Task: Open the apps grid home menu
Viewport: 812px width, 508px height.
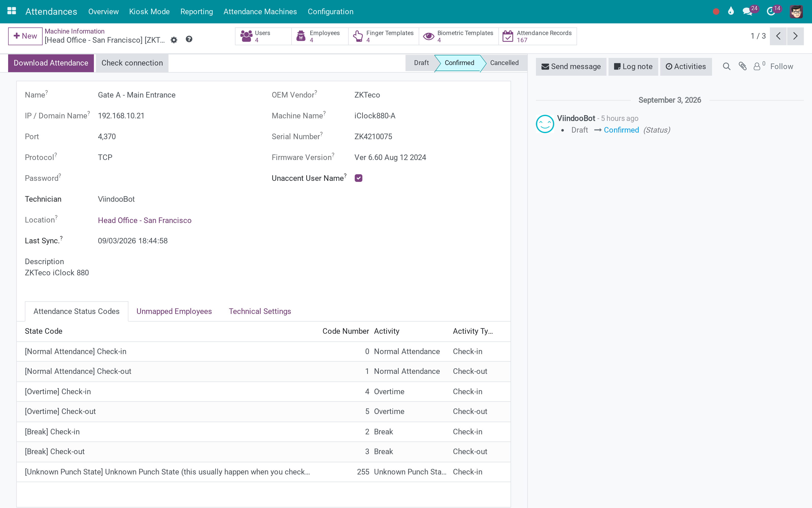Action: click(x=12, y=11)
